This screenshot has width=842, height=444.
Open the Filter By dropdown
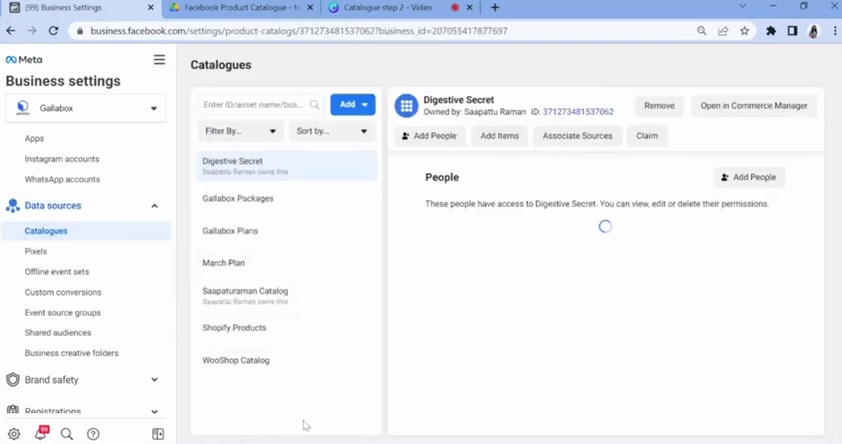pyautogui.click(x=240, y=131)
